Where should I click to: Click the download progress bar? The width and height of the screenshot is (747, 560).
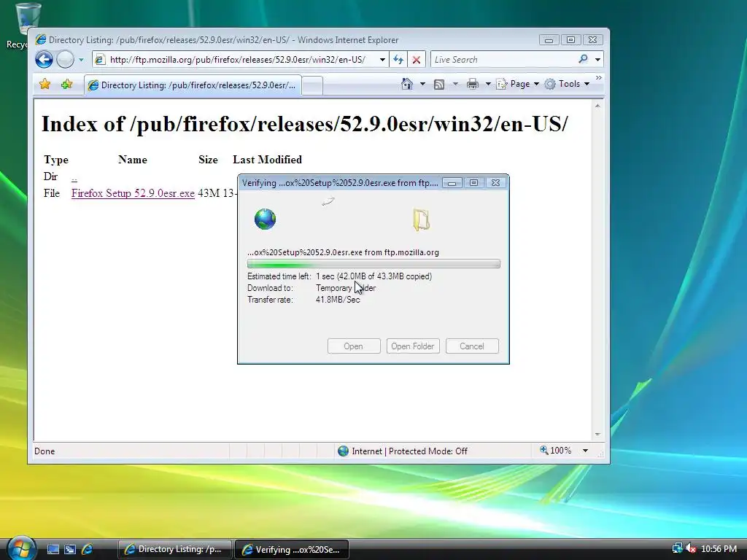tap(373, 264)
